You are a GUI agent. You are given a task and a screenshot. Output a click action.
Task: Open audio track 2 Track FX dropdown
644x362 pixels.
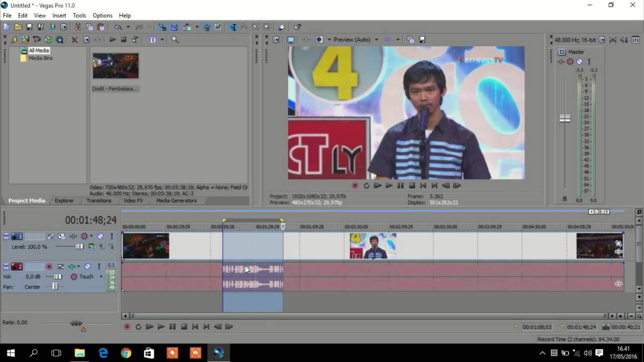(78, 266)
